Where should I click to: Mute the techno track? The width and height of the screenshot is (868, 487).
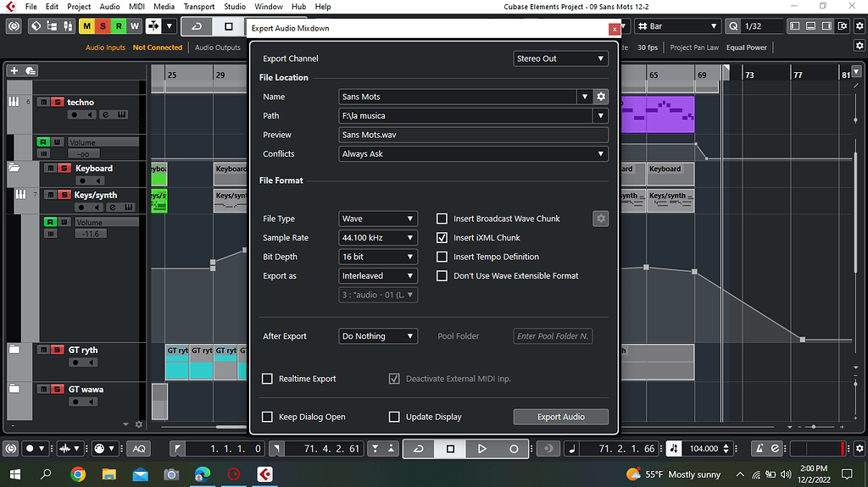[x=43, y=102]
